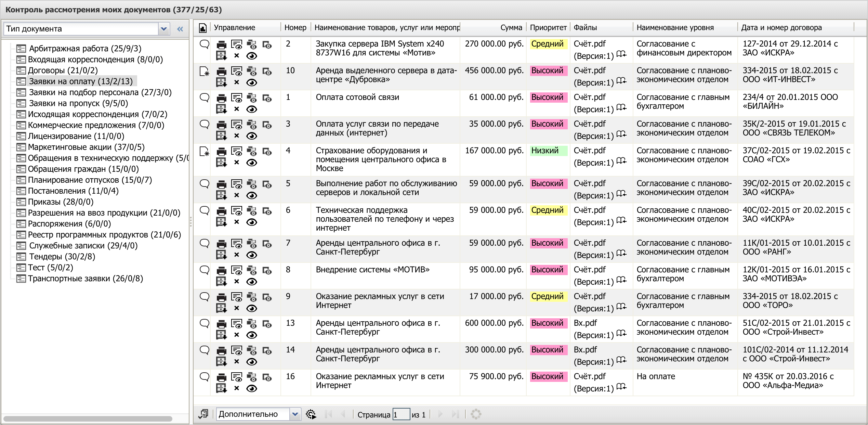
Task: Open file version history for row 13
Action: (x=621, y=333)
